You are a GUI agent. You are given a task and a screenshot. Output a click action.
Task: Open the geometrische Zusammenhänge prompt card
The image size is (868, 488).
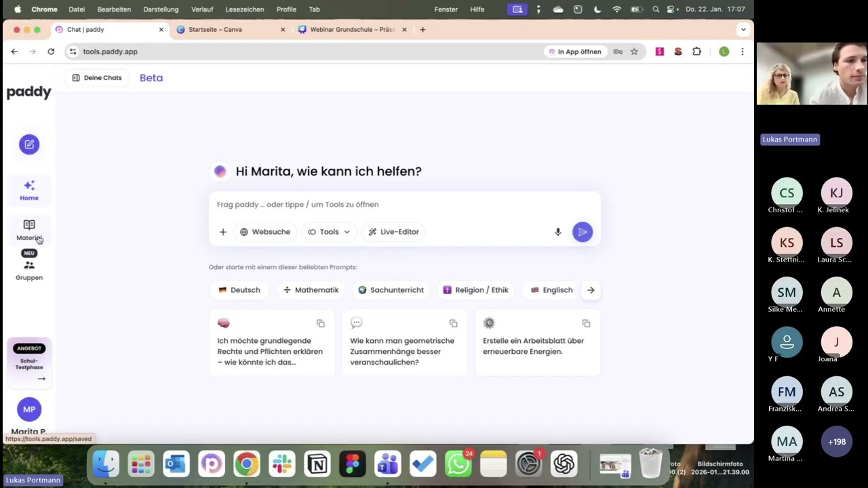click(x=404, y=343)
